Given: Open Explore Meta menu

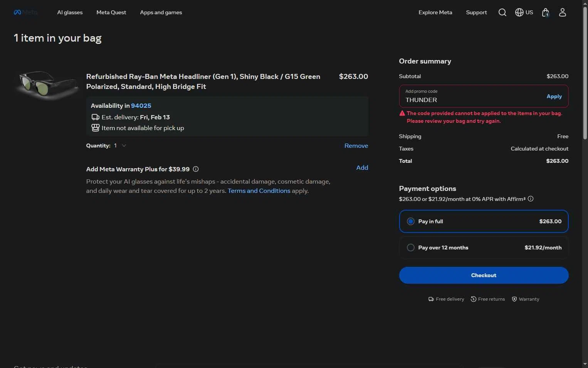Looking at the screenshot, I should pyautogui.click(x=435, y=12).
